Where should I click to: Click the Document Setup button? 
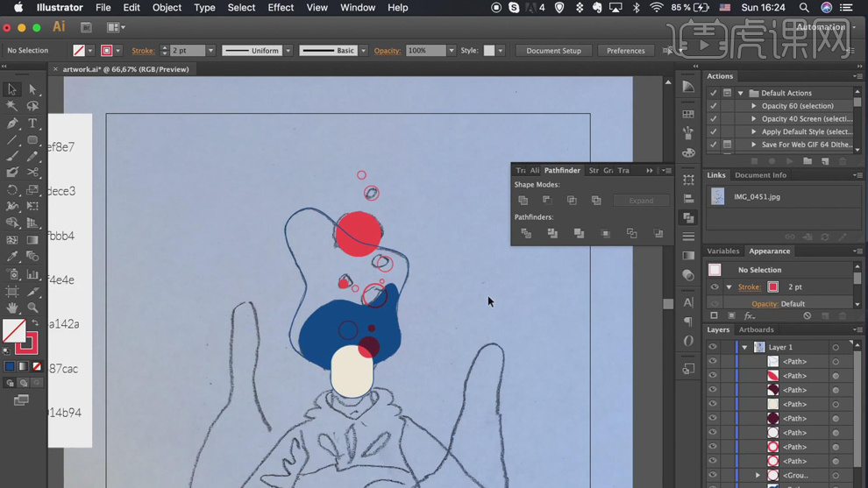[553, 51]
